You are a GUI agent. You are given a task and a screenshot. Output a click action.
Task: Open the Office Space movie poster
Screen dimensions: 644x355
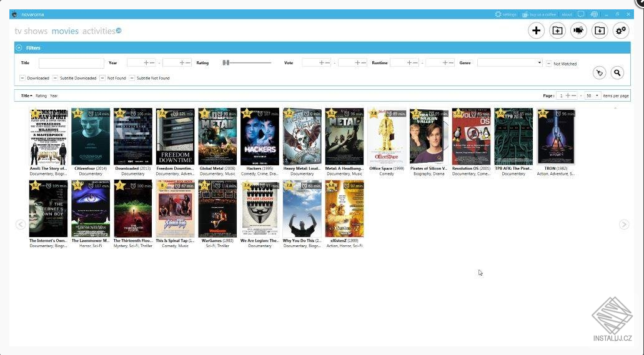[387, 137]
